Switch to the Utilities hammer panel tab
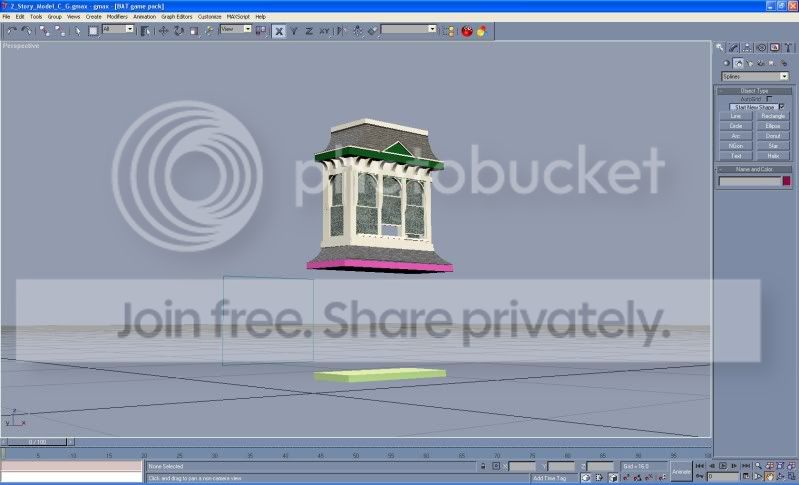Viewport: 799px width, 485px height. pos(788,47)
